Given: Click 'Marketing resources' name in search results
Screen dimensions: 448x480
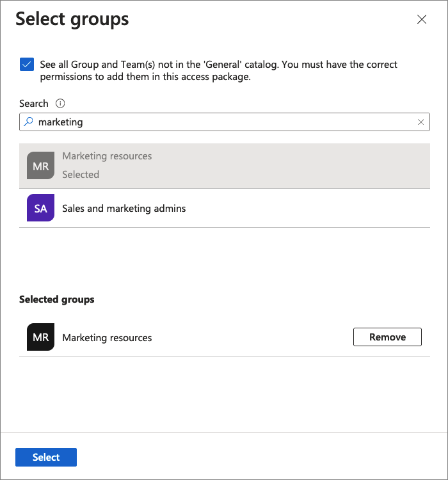Looking at the screenshot, I should pyautogui.click(x=107, y=156).
